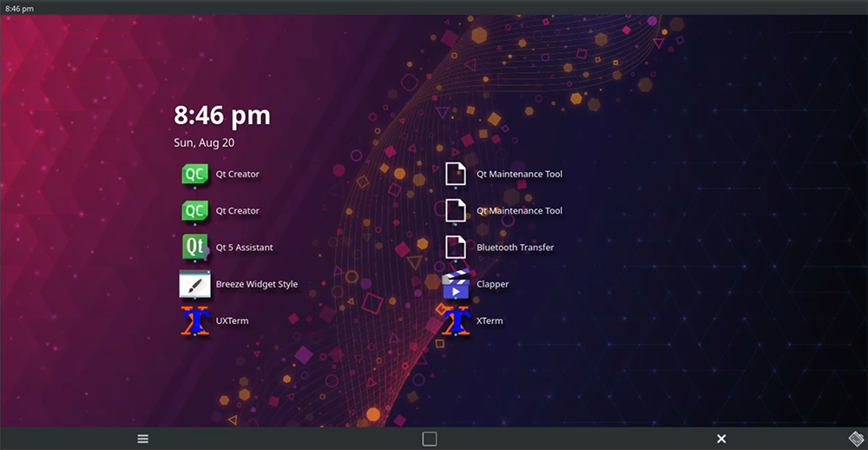Screen dimensions: 868x450
Task: Select the Breeze Widget Style text label
Action: [x=256, y=284]
